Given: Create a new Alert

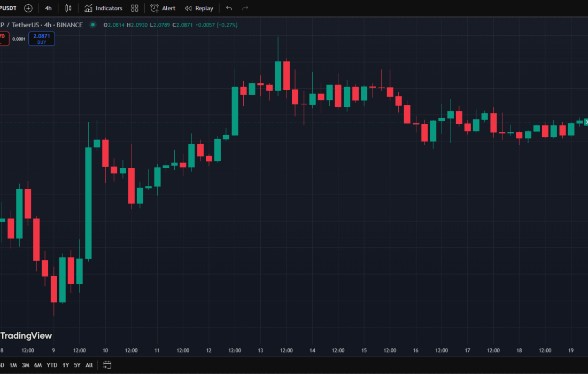Looking at the screenshot, I should 163,8.
